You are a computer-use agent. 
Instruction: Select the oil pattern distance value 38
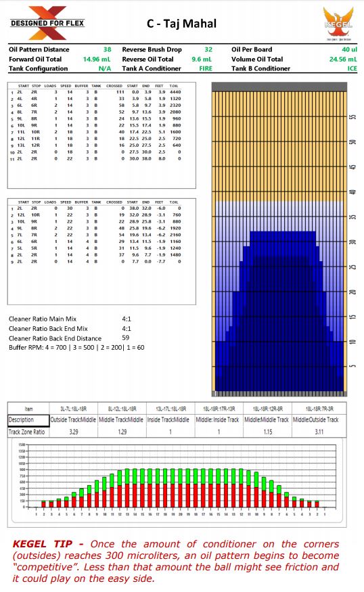107,49
